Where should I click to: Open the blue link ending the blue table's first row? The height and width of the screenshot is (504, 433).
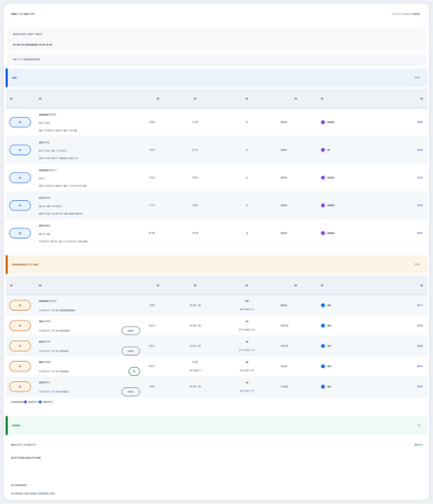[x=420, y=122]
